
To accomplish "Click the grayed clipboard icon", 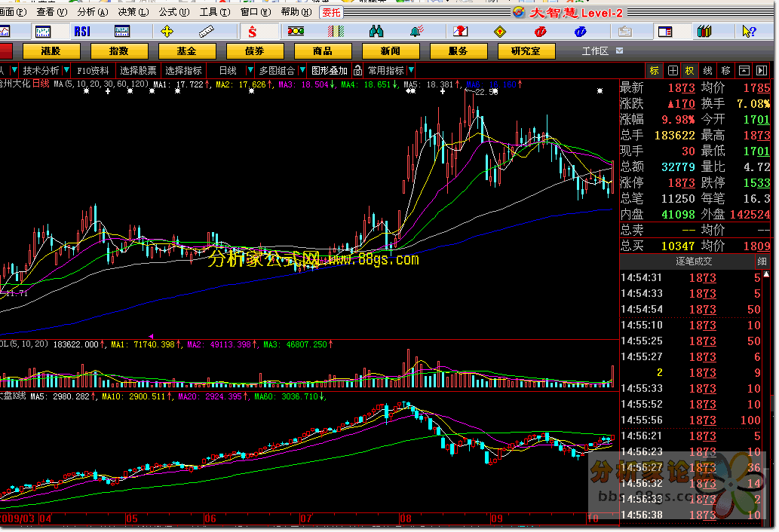I will 625,32.
